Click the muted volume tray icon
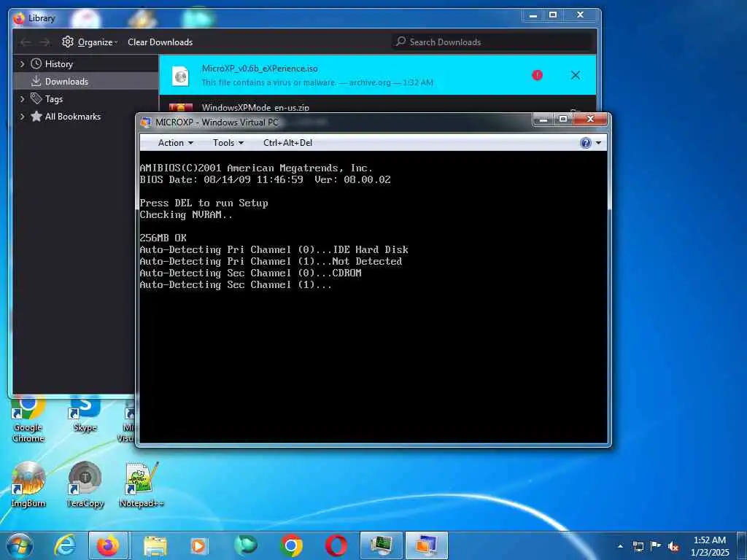This screenshot has height=560, width=747. coord(673,546)
